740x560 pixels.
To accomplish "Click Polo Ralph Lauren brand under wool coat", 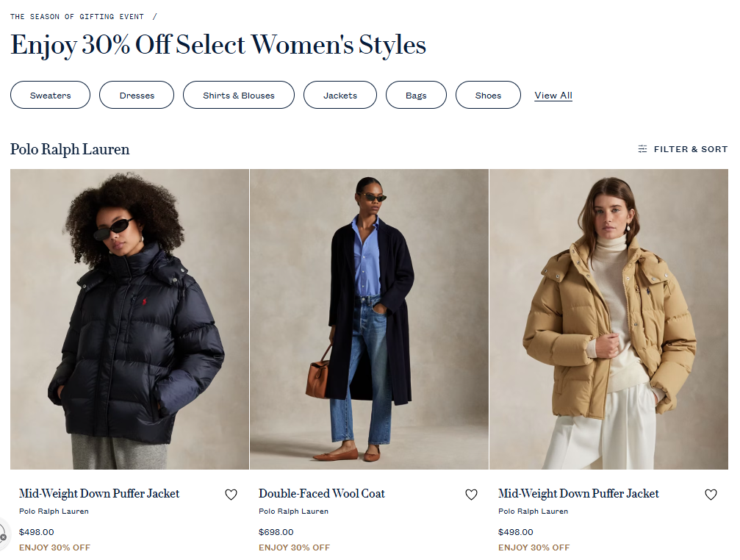I will pos(293,511).
